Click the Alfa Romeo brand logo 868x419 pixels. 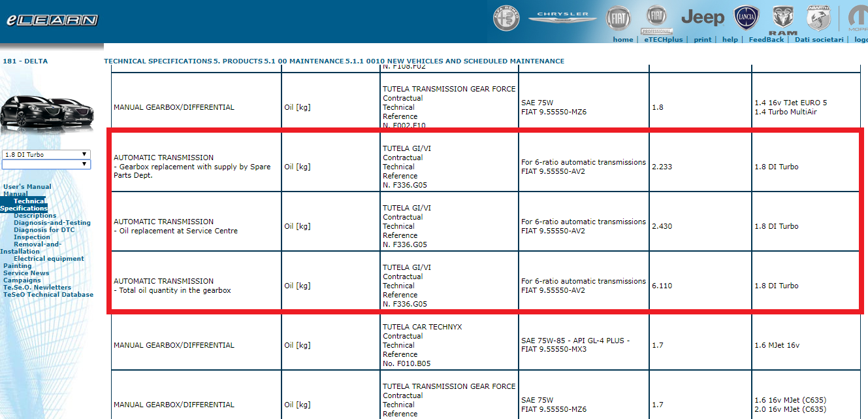click(x=506, y=18)
